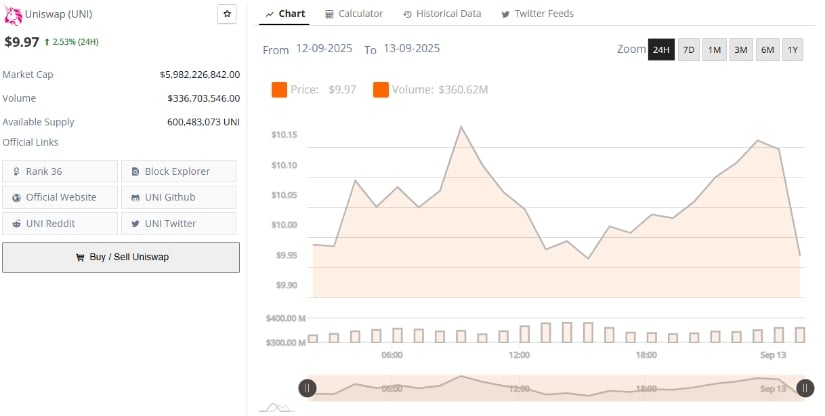Click the Sep 13 time axis label
Screen dimensions: 825x416
(x=773, y=356)
